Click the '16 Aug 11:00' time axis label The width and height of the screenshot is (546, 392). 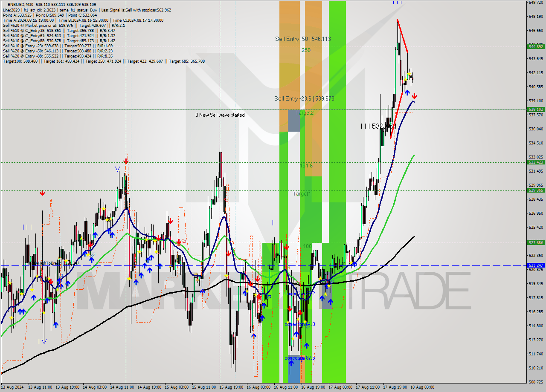(x=286, y=387)
